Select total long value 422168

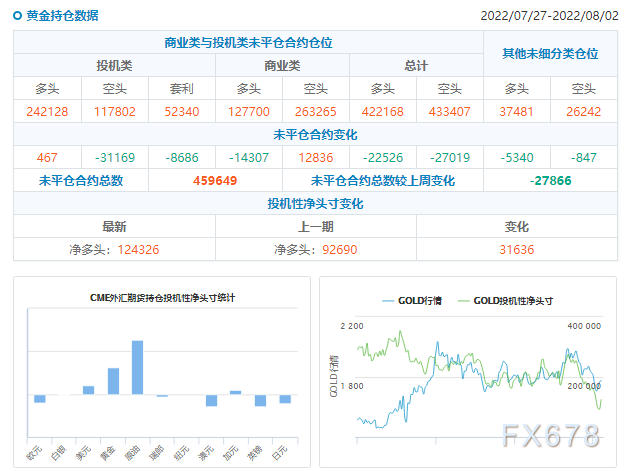383,111
